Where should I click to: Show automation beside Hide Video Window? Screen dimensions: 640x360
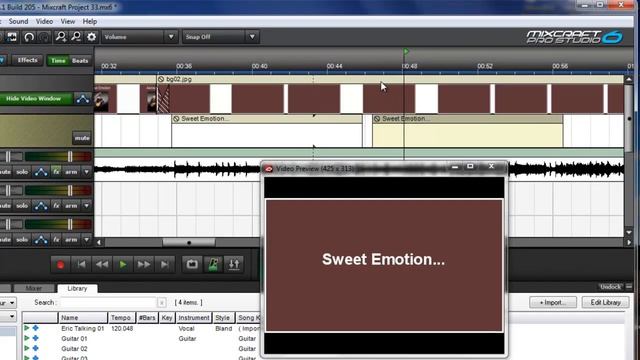pyautogui.click(x=83, y=99)
